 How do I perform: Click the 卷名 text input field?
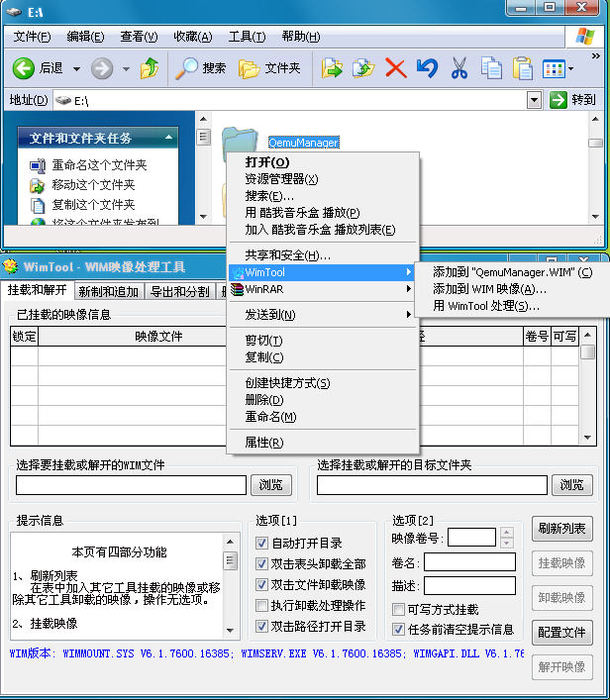click(469, 562)
